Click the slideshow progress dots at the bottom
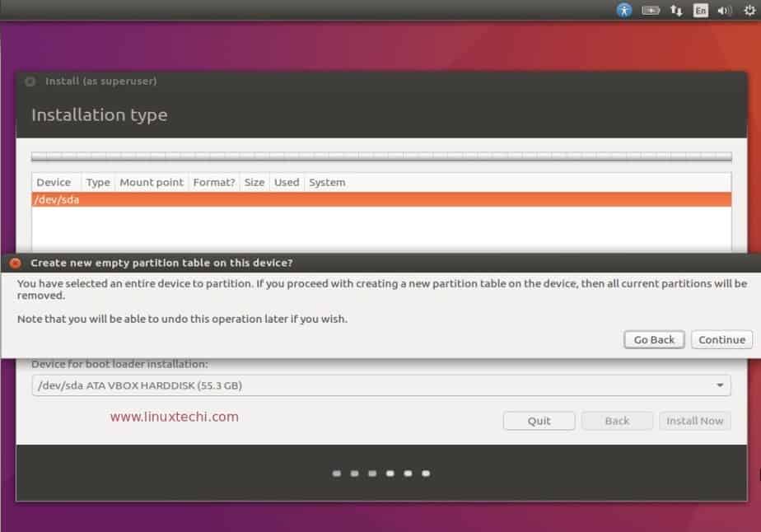Image resolution: width=761 pixels, height=532 pixels. (x=380, y=474)
